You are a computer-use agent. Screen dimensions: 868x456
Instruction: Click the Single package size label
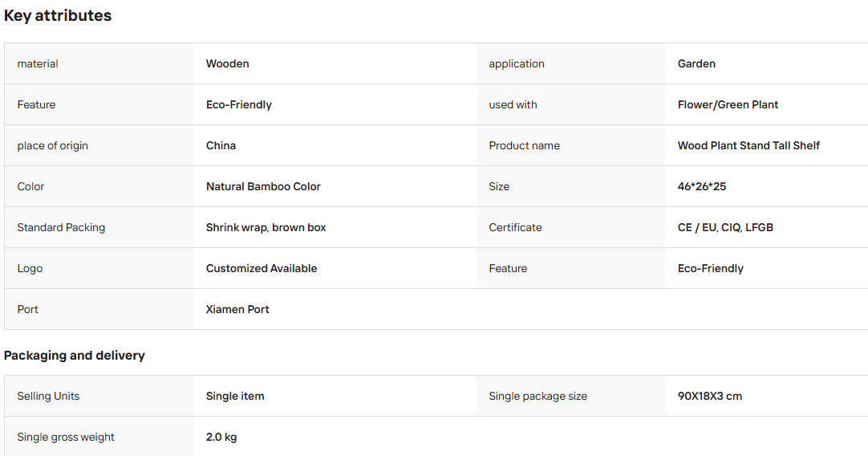click(538, 396)
